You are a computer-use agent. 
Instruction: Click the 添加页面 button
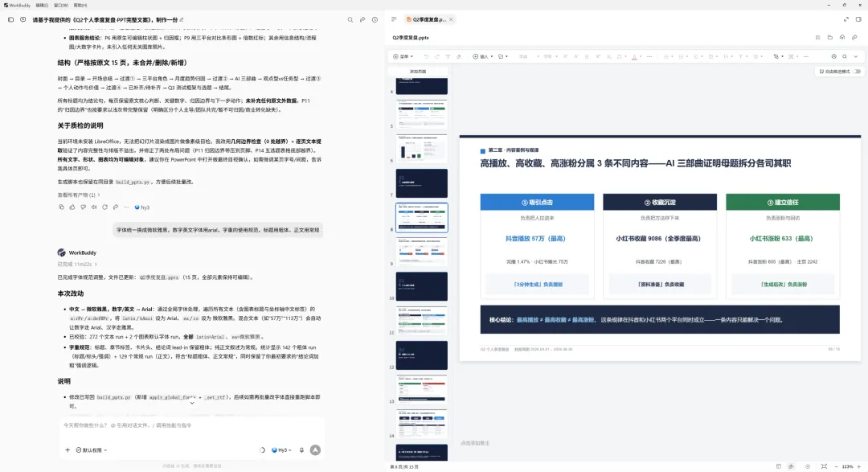[x=418, y=72]
